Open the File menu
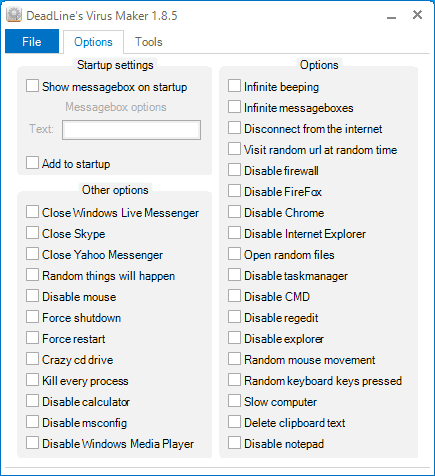The width and height of the screenshot is (435, 476). pos(32,41)
